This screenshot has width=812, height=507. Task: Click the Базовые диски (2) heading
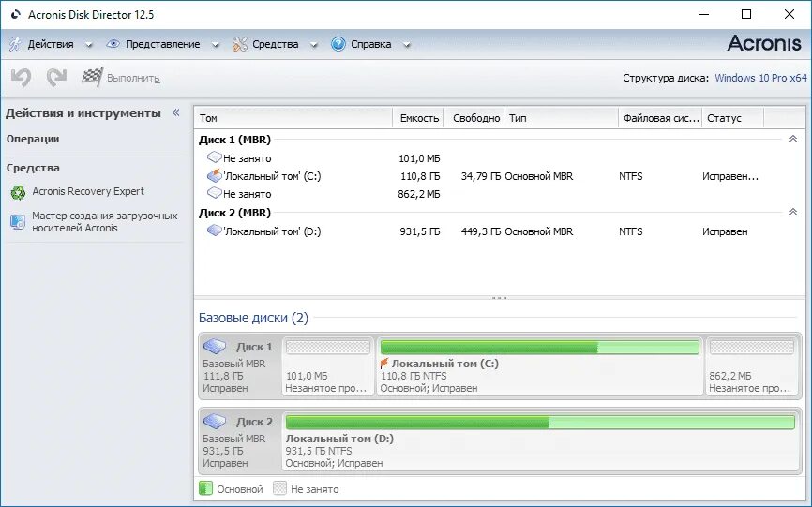pos(253,318)
